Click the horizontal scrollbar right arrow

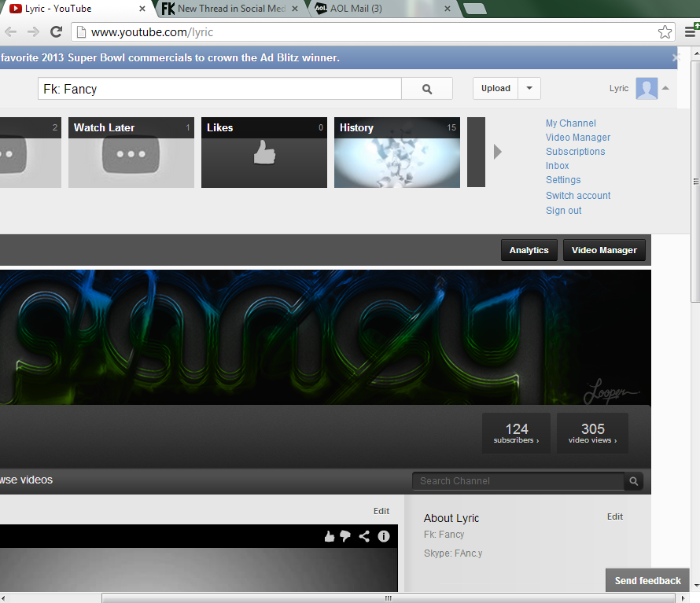pyautogui.click(x=683, y=598)
